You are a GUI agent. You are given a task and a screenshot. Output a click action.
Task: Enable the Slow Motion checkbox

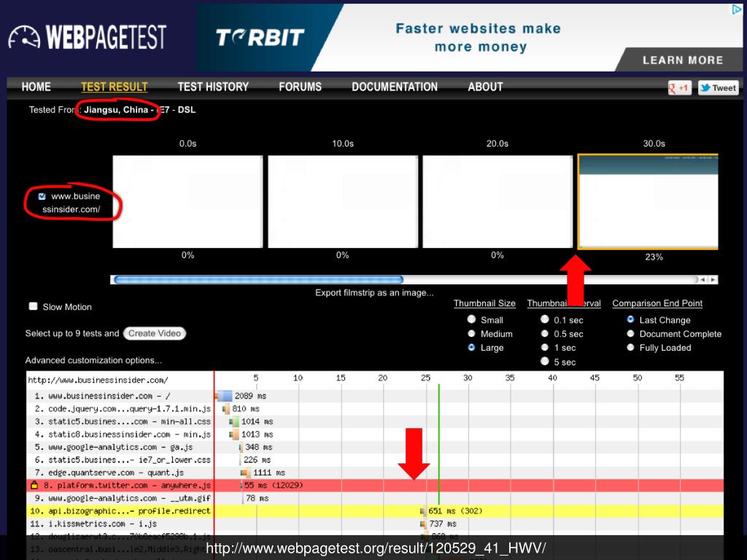[x=33, y=306]
